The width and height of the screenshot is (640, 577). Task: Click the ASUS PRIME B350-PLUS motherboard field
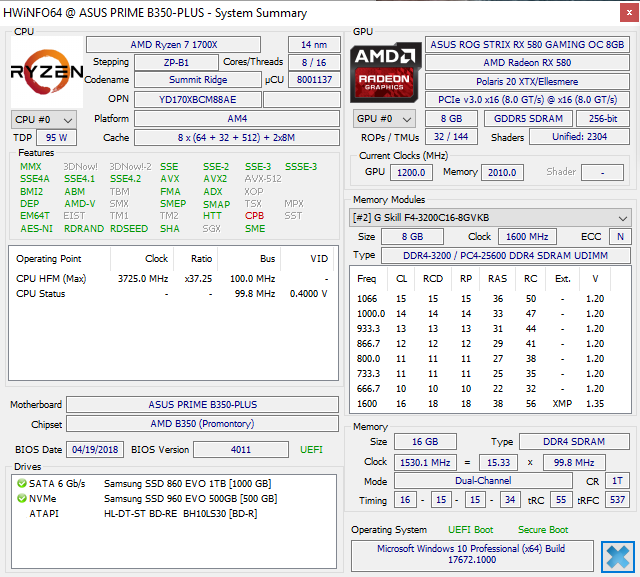(202, 405)
